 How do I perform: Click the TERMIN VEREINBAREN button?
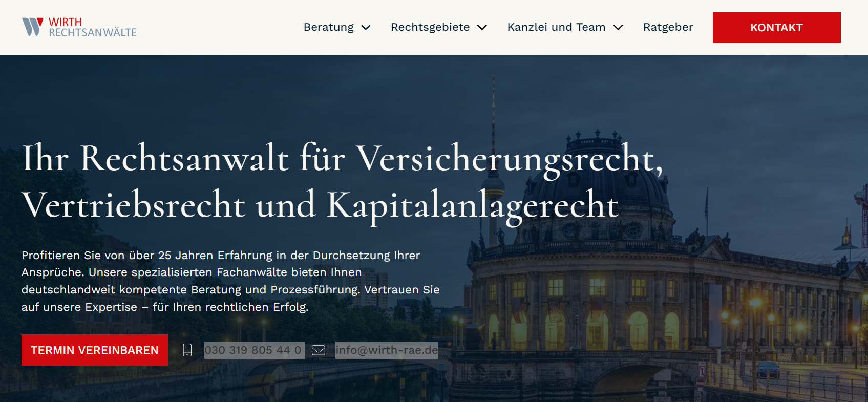coord(95,350)
